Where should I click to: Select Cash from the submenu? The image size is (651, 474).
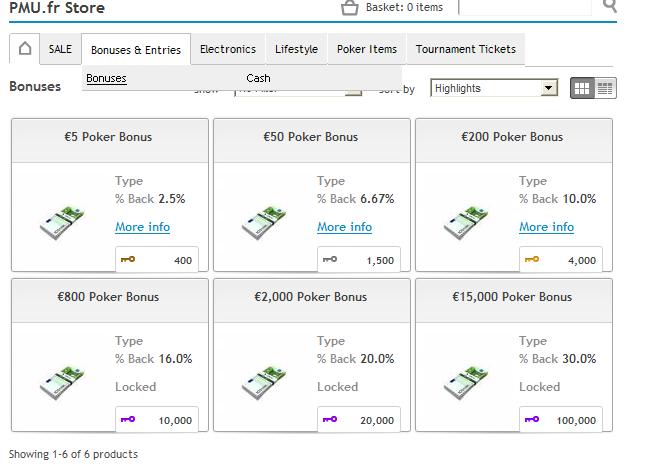(258, 78)
